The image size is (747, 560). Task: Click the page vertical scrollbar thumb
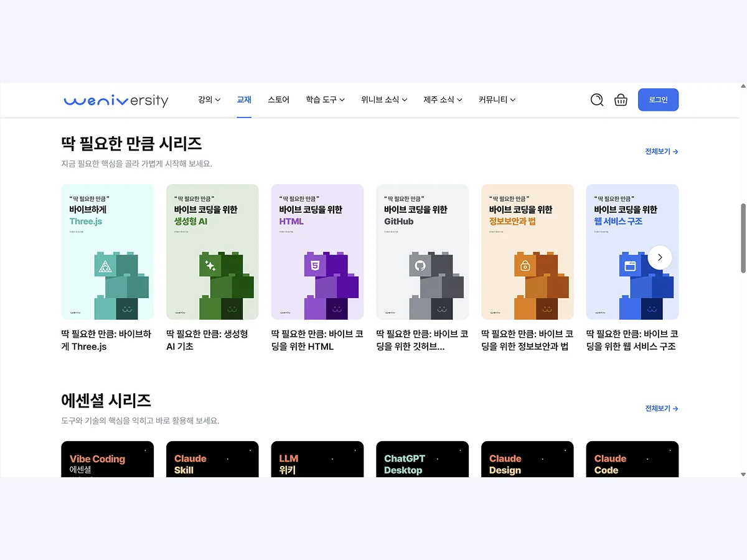tap(743, 238)
